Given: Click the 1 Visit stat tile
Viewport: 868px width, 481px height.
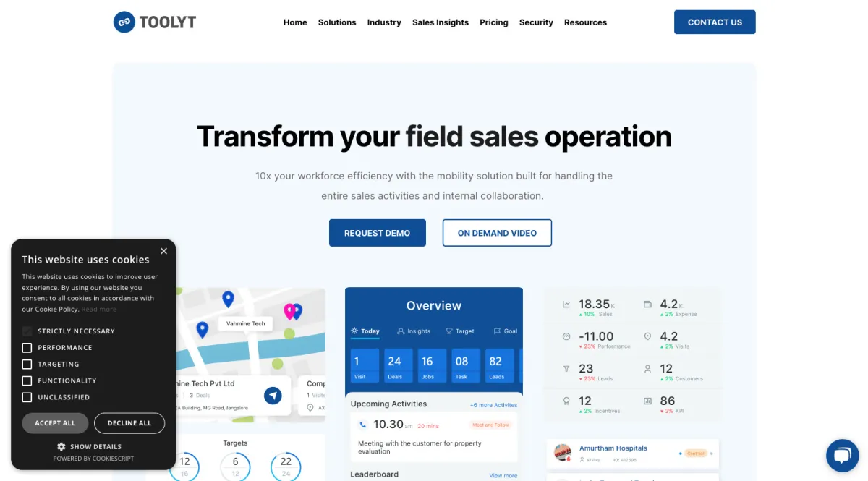Looking at the screenshot, I should click(x=364, y=366).
